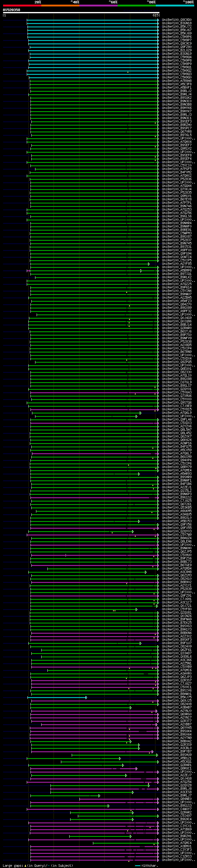Image resolution: width=197 pixels, height=868 pixels.
Task: Select the UniRef100_Q9FL46 label
Action: [177, 419]
